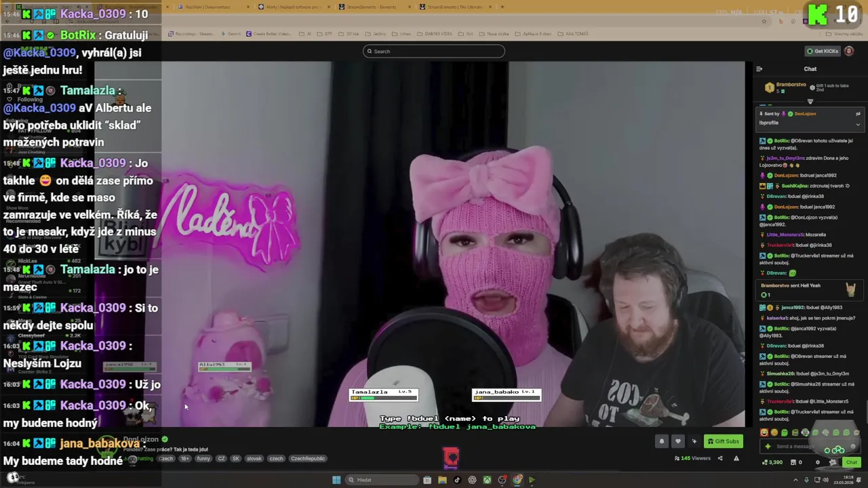868x488 pixels.
Task: Open File Explorer from the taskbar
Action: [x=442, y=480]
